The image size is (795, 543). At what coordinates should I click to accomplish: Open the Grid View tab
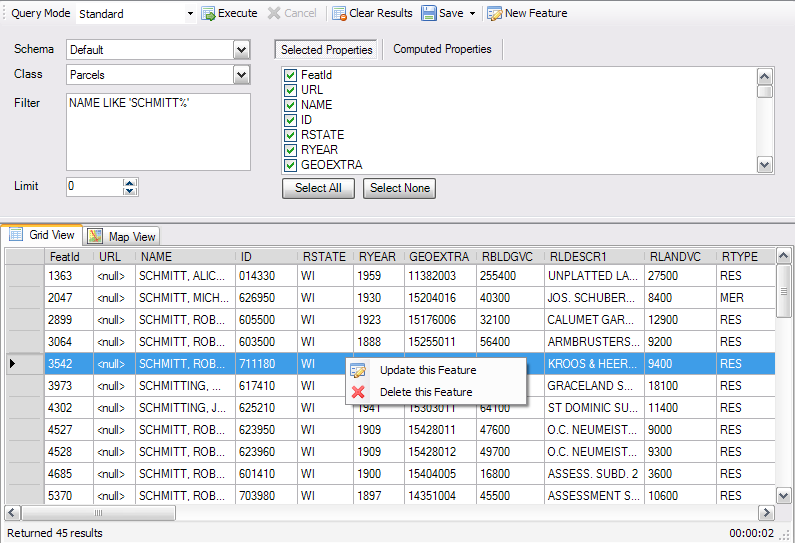42,235
